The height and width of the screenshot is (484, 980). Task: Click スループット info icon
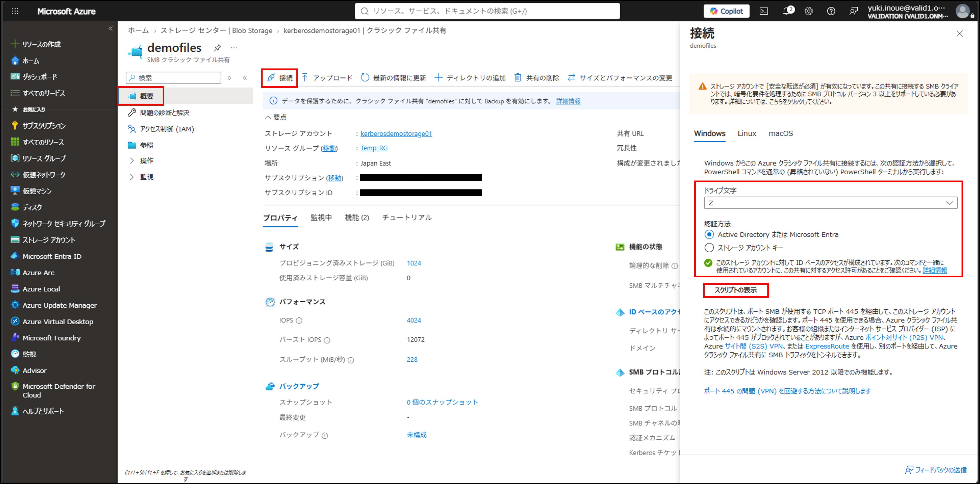[351, 360]
